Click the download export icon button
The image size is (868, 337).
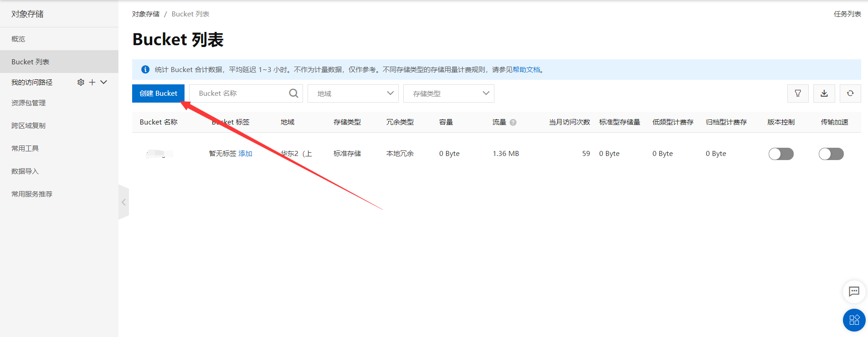(824, 93)
